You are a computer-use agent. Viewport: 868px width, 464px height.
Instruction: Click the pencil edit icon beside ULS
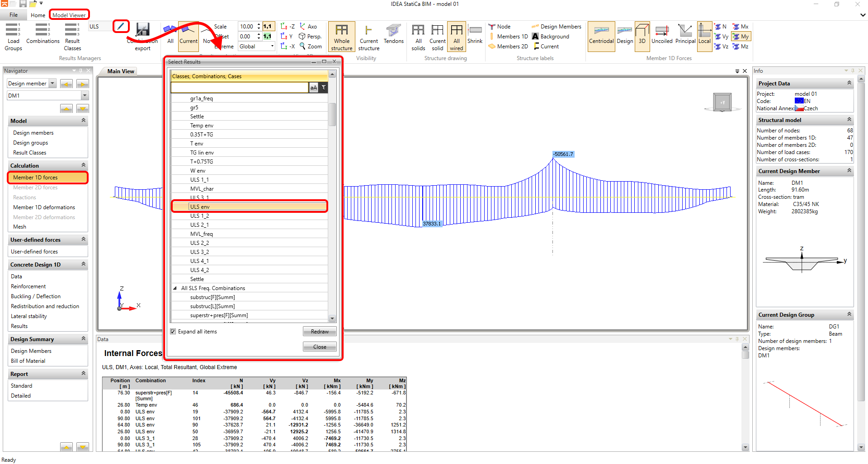[x=121, y=26]
